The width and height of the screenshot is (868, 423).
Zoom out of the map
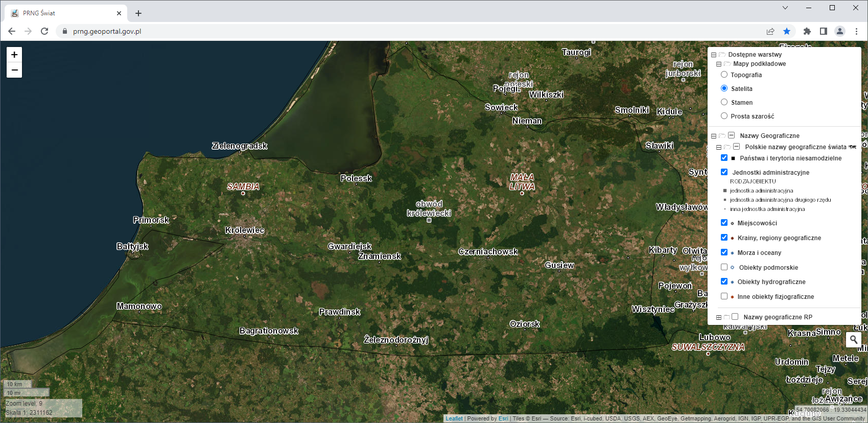pos(14,70)
